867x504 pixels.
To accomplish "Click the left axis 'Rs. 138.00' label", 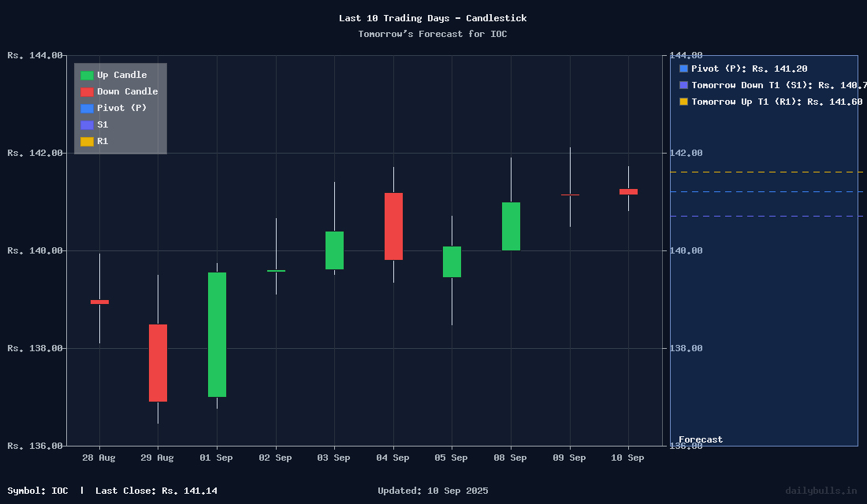I will [35, 348].
